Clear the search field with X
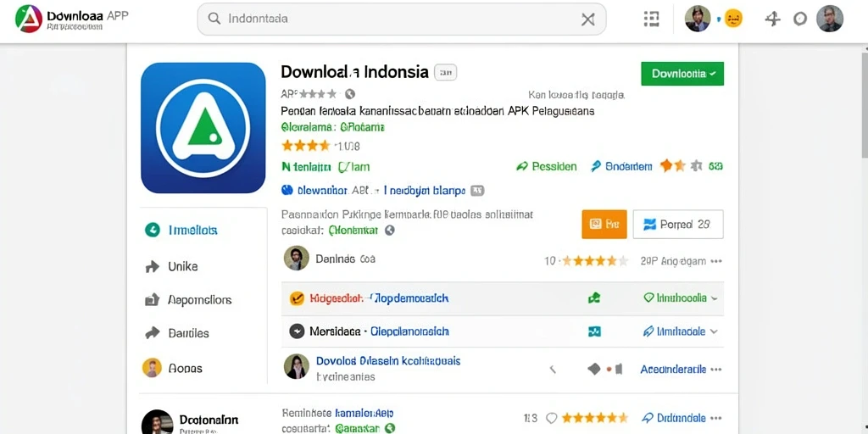868x434 pixels. point(588,19)
